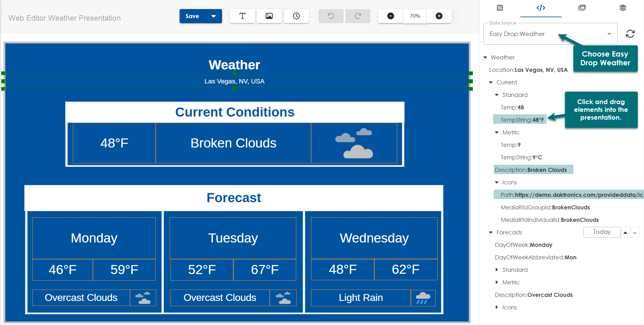The width and height of the screenshot is (644, 325).
Task: Open the clock/time element tool
Action: click(296, 16)
